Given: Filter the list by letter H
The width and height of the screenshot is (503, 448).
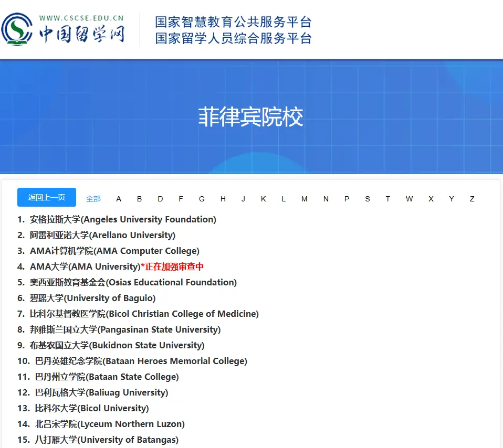Looking at the screenshot, I should (223, 199).
